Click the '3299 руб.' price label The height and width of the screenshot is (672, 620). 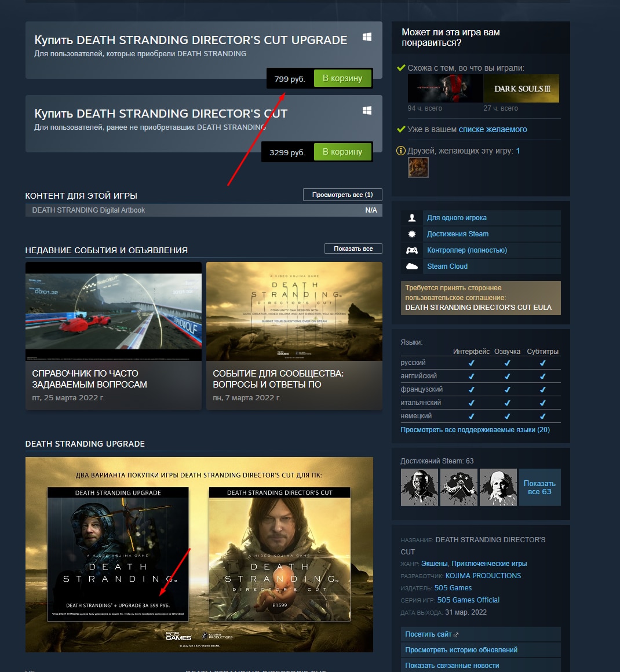[287, 152]
